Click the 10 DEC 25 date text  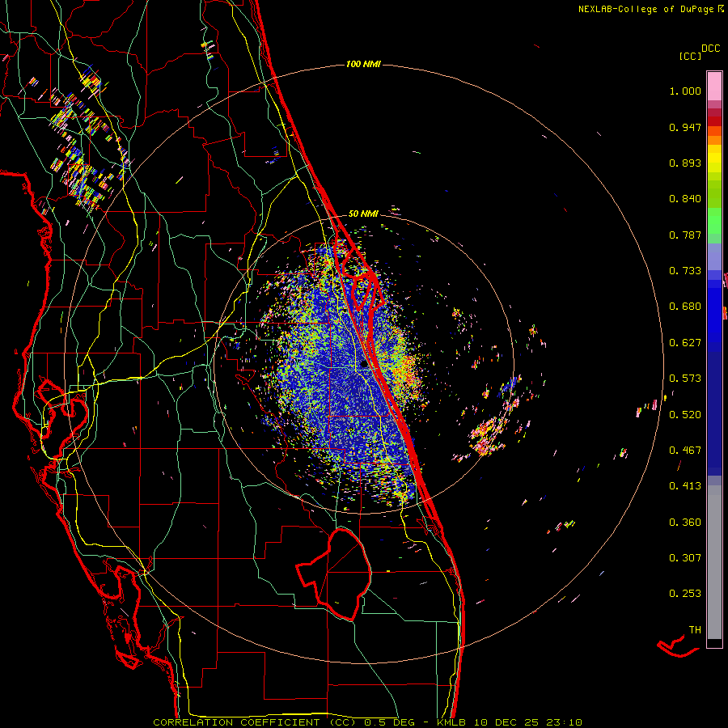[x=506, y=722]
